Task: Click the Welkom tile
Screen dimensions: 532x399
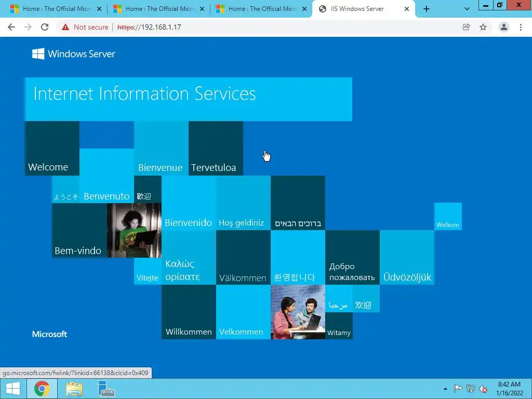Action: pos(448,217)
